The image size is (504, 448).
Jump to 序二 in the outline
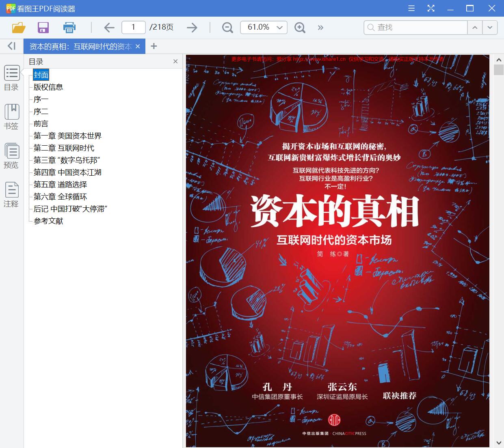pos(41,112)
